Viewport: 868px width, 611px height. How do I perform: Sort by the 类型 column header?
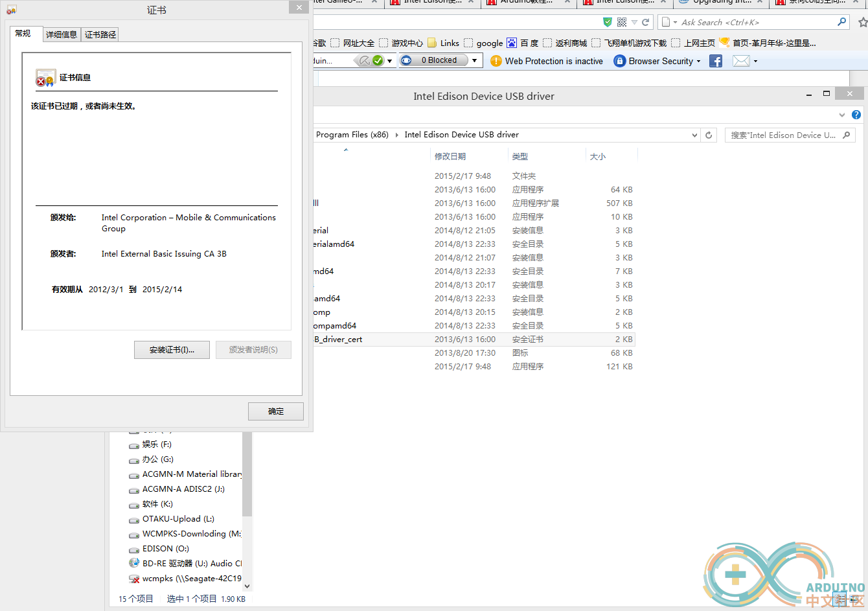point(547,156)
